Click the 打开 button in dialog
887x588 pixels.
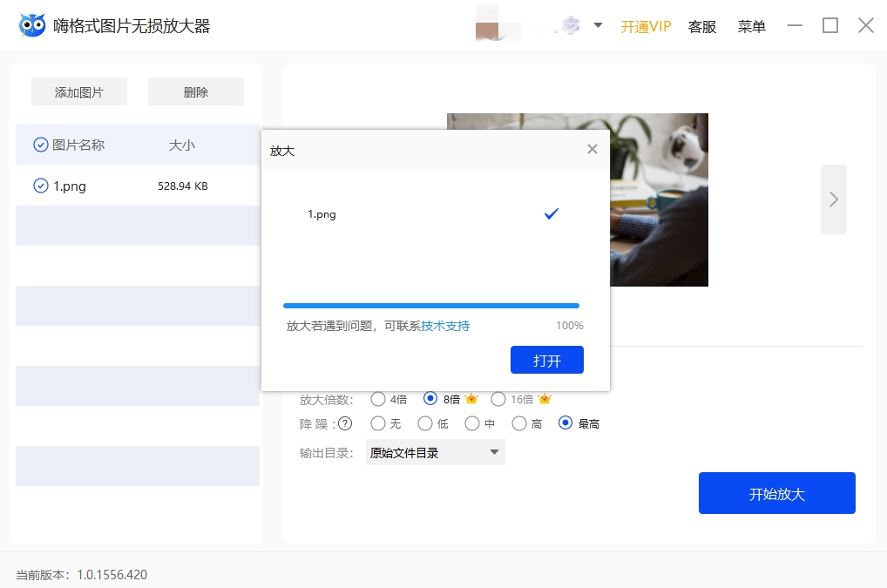click(x=546, y=360)
